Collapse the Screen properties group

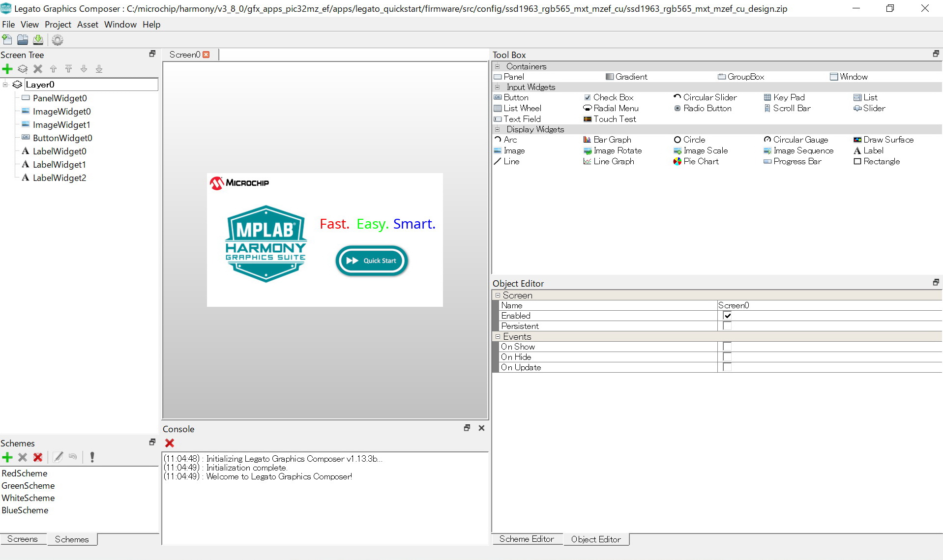498,295
